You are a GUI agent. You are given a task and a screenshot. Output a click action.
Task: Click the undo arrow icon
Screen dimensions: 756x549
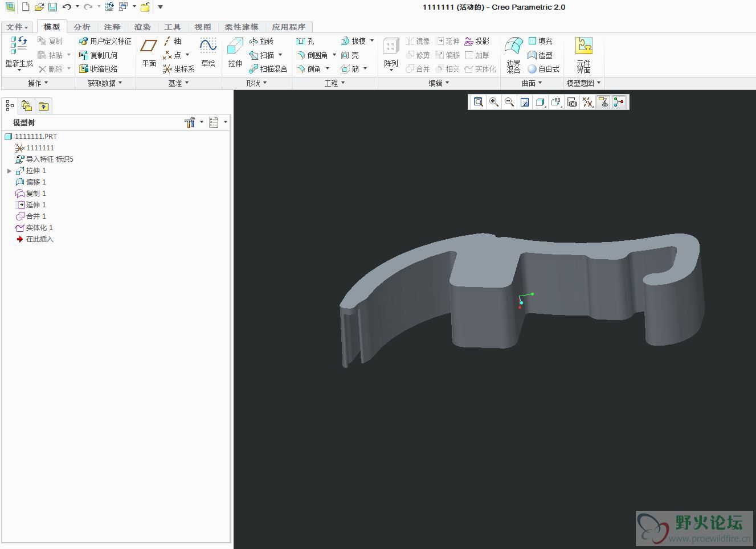click(67, 7)
